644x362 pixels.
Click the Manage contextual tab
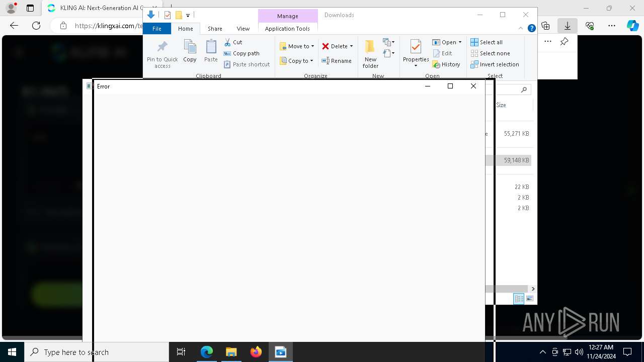point(288,16)
